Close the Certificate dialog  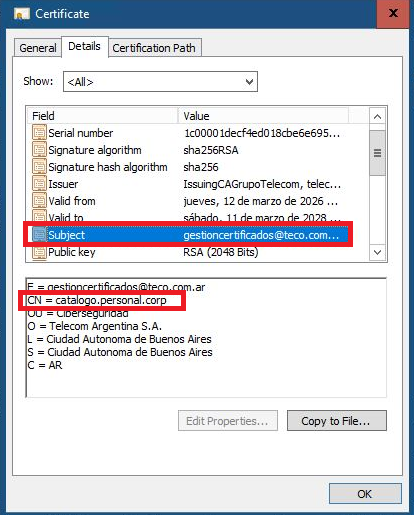click(393, 13)
